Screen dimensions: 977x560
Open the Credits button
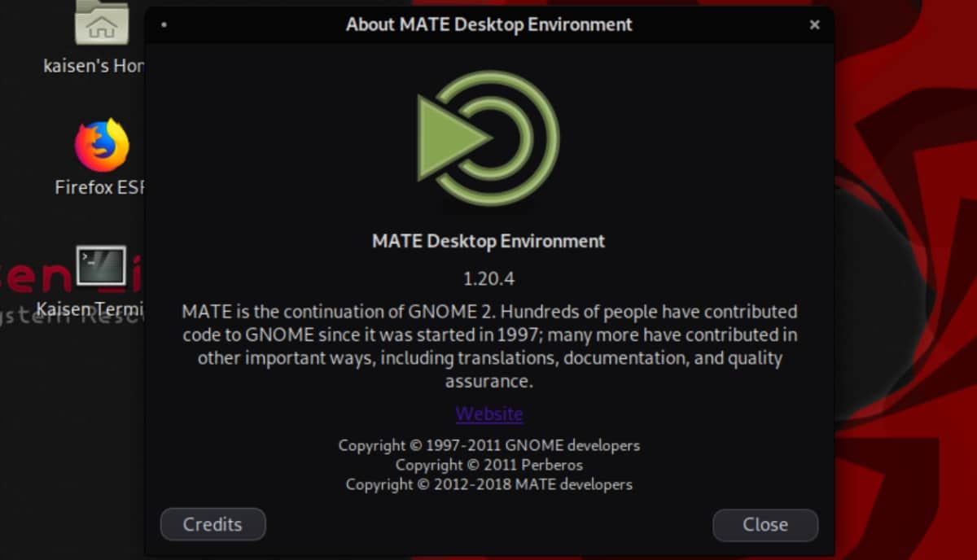pyautogui.click(x=212, y=524)
